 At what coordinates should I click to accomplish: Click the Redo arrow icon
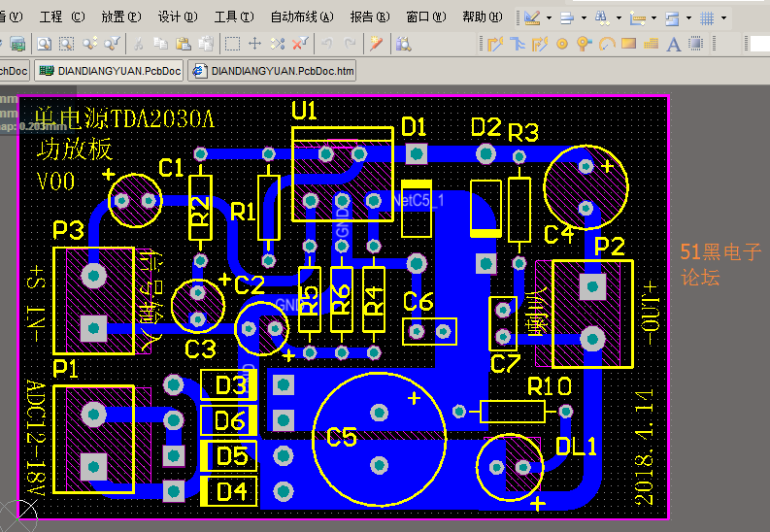coord(350,44)
